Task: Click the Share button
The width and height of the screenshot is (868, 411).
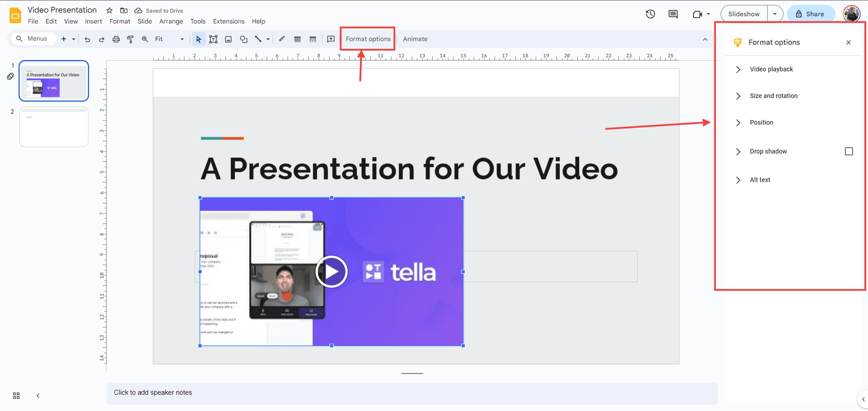Action: [811, 14]
